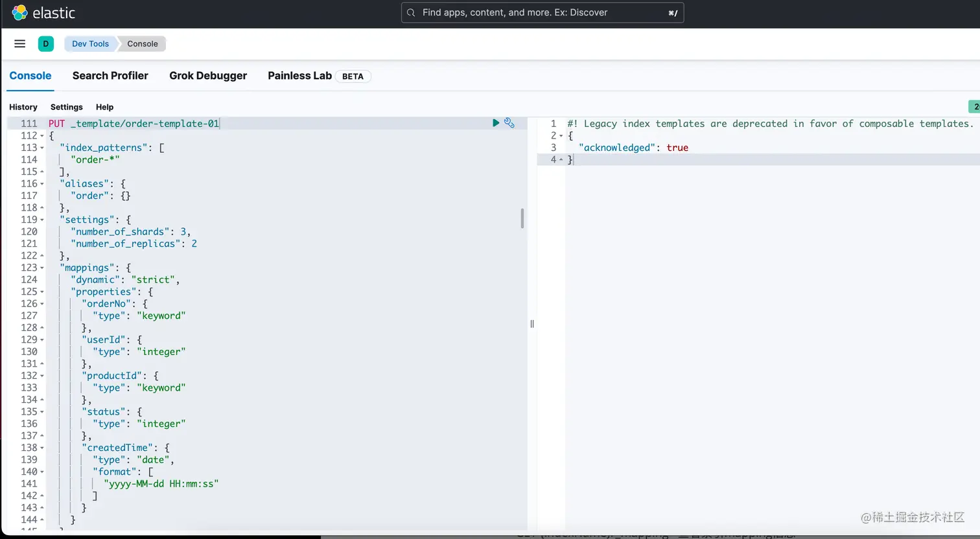The width and height of the screenshot is (980, 539).
Task: Click the magnifier icon in search bar
Action: [411, 13]
